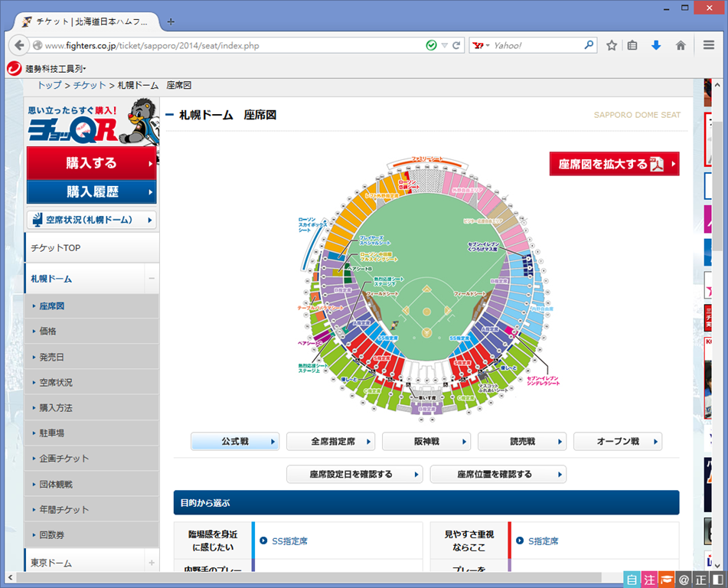This screenshot has height=588, width=728.
Task: Select the 読売戦 seat map tab
Action: pos(522,441)
